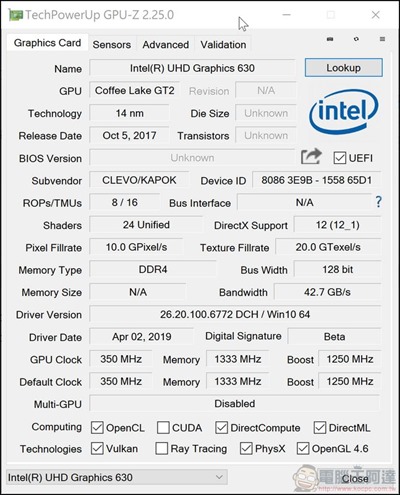
Task: Click the screenshot camera icon
Action: [x=330, y=39]
